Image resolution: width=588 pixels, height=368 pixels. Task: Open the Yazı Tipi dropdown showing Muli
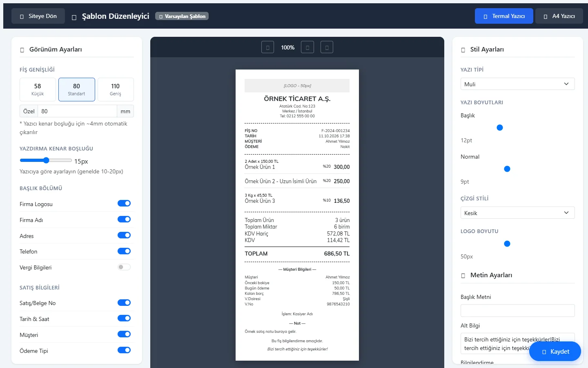[517, 84]
